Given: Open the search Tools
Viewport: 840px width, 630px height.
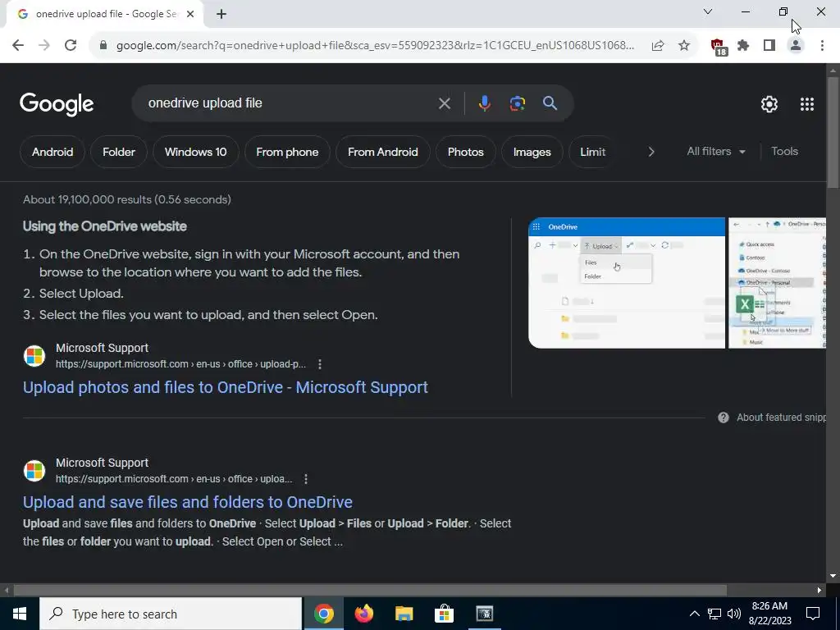Looking at the screenshot, I should (784, 152).
